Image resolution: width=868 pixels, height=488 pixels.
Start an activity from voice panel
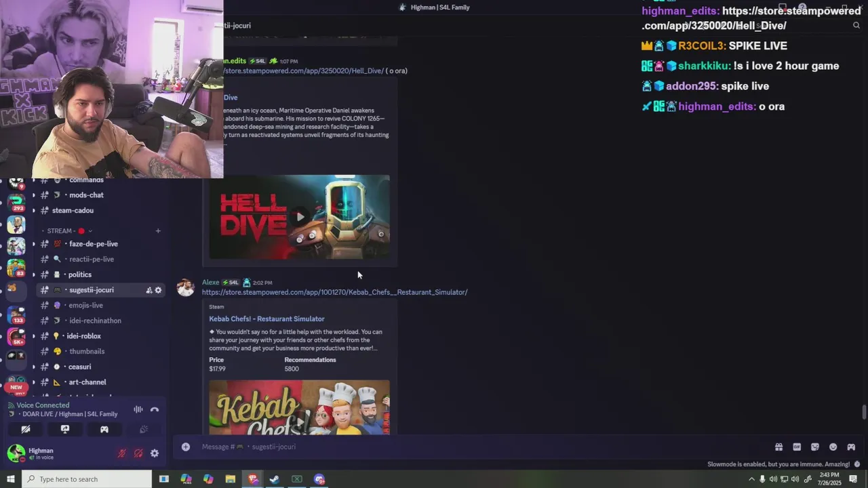[x=104, y=429]
